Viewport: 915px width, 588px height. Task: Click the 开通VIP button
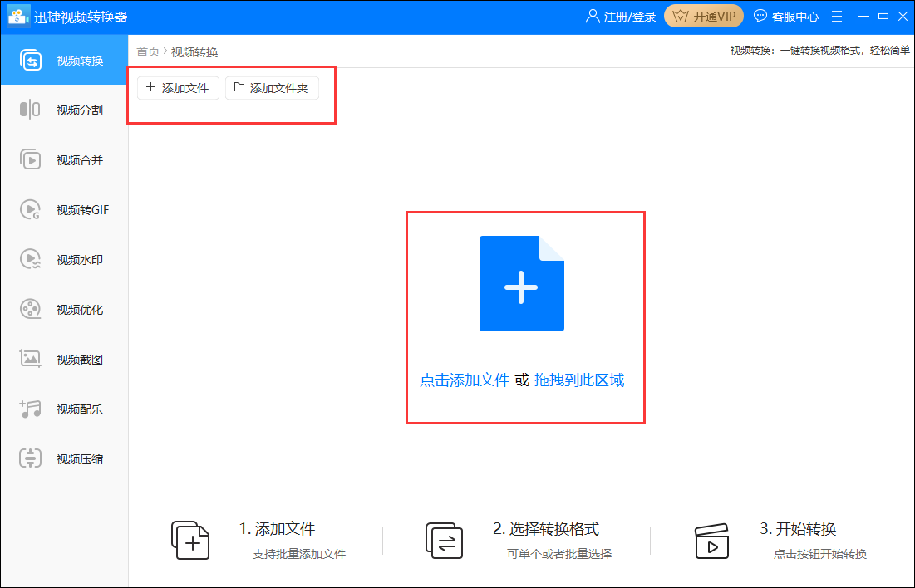(x=704, y=17)
